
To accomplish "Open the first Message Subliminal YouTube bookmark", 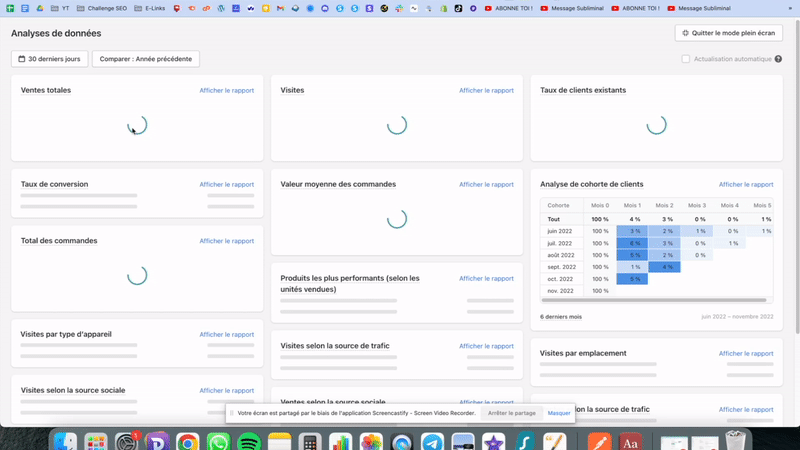I will pyautogui.click(x=572, y=8).
